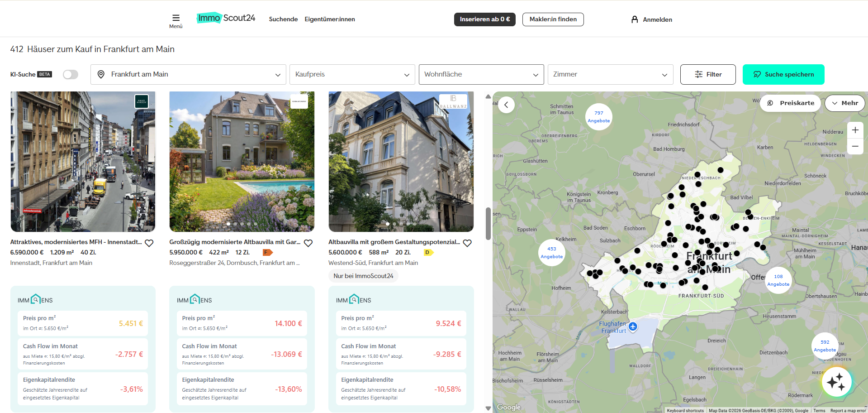The height and width of the screenshot is (413, 868).
Task: Click the Immolens logo in third listing card
Action: (x=354, y=300)
